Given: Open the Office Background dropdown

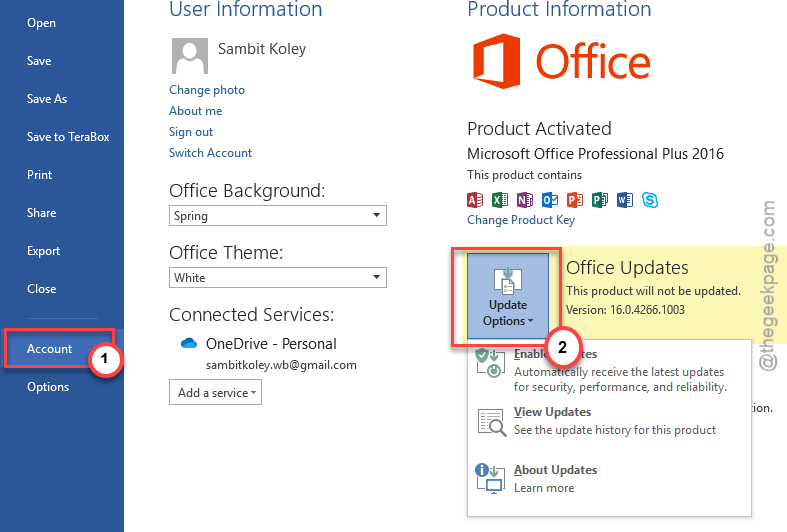Looking at the screenshot, I should coord(278,216).
